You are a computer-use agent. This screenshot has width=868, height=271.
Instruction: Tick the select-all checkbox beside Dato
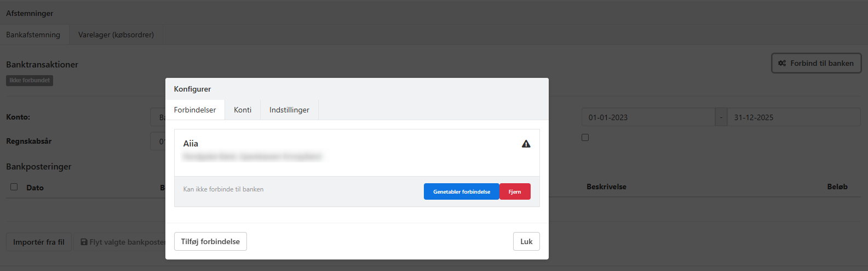coord(14,187)
